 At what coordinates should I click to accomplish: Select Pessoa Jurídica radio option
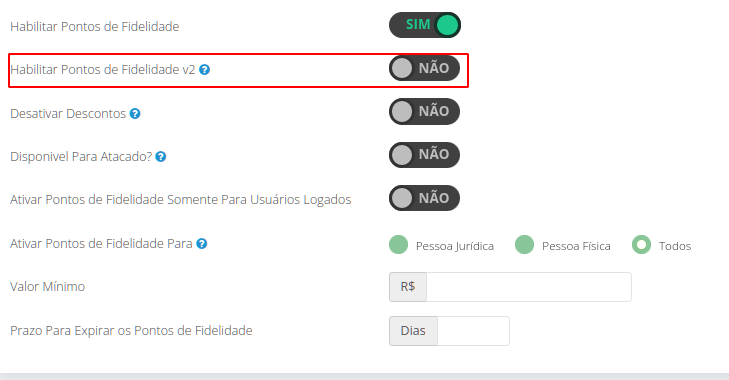pyautogui.click(x=398, y=245)
